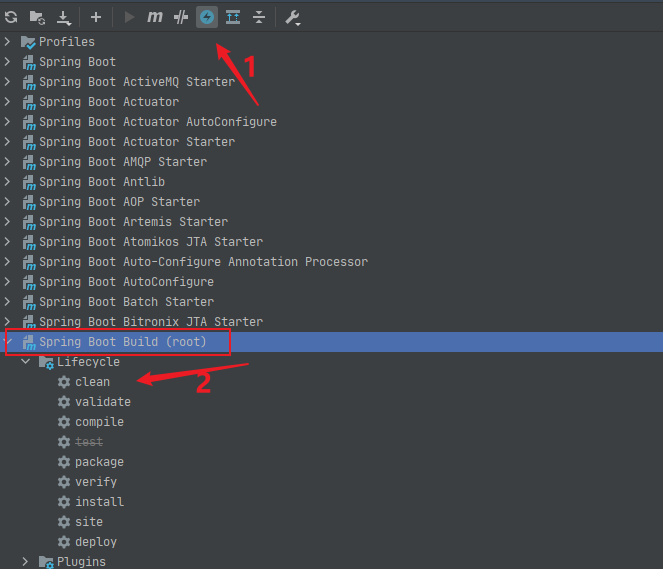
Task: Run Maven build play icon
Action: [129, 17]
